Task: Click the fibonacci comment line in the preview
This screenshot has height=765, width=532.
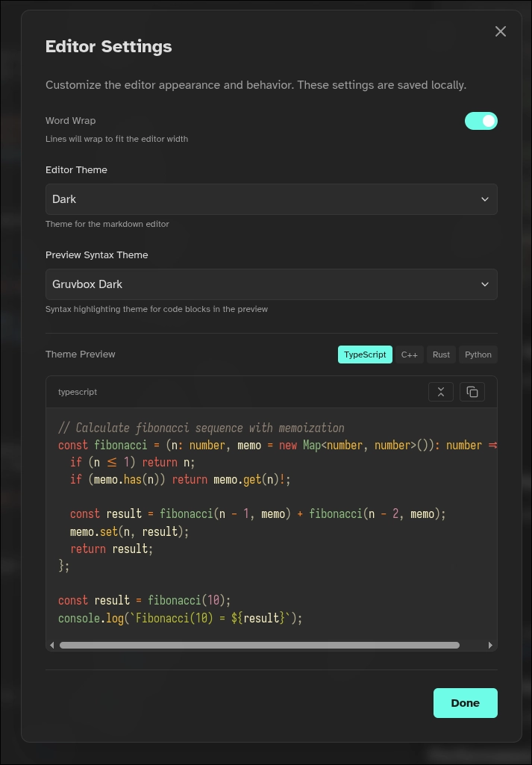Action: click(201, 428)
